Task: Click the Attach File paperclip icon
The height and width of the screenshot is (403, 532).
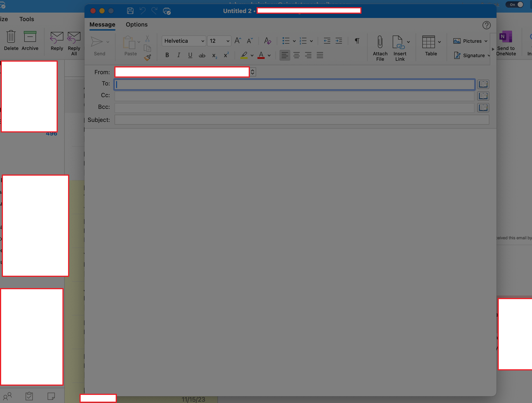Action: click(380, 42)
